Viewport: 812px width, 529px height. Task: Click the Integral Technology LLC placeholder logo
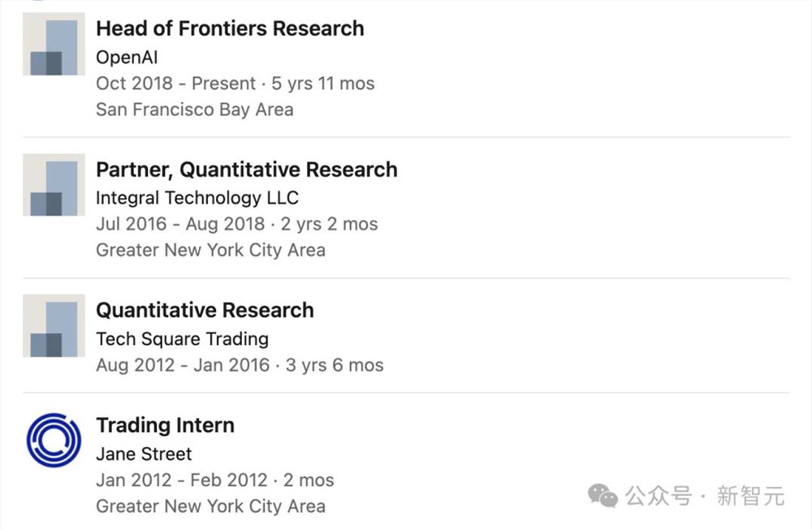pos(54,185)
